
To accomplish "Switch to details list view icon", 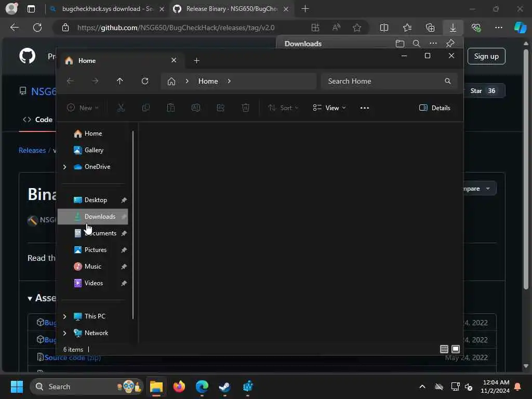I will (x=444, y=349).
